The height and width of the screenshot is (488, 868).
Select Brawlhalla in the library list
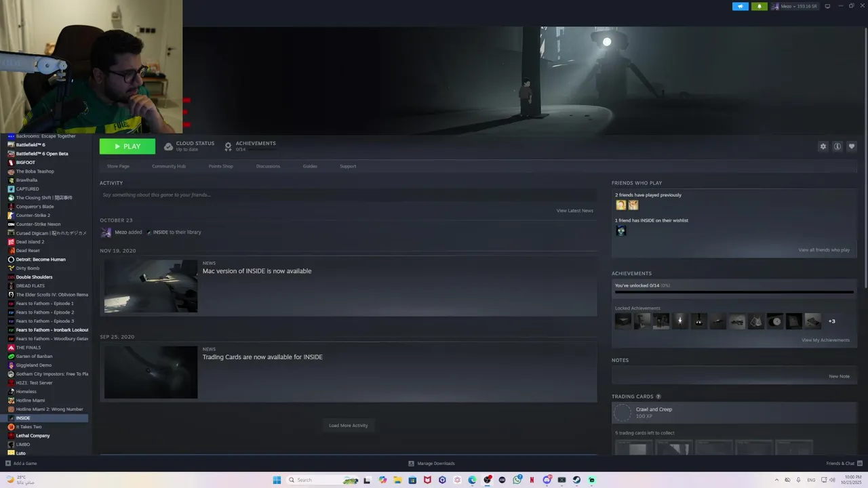pyautogui.click(x=27, y=180)
